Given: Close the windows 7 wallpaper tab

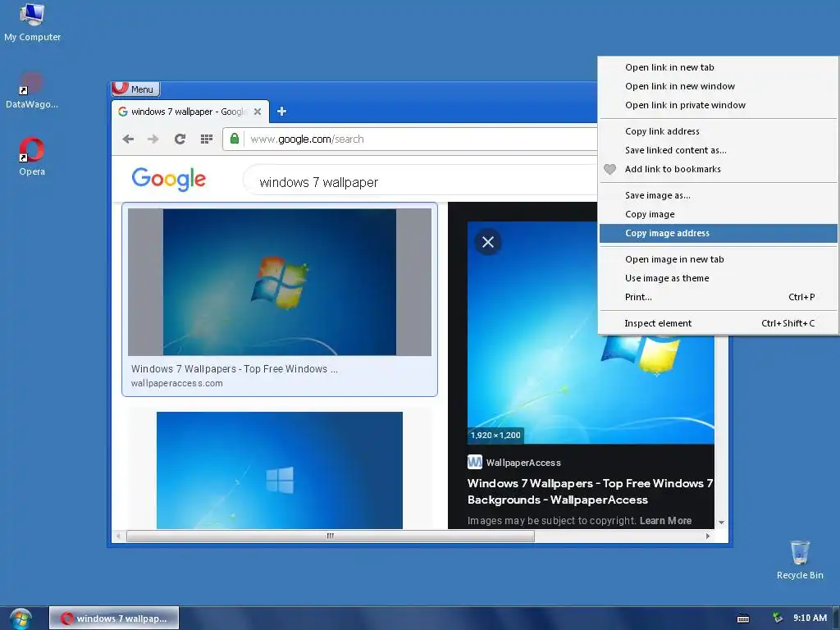Looking at the screenshot, I should pos(258,112).
